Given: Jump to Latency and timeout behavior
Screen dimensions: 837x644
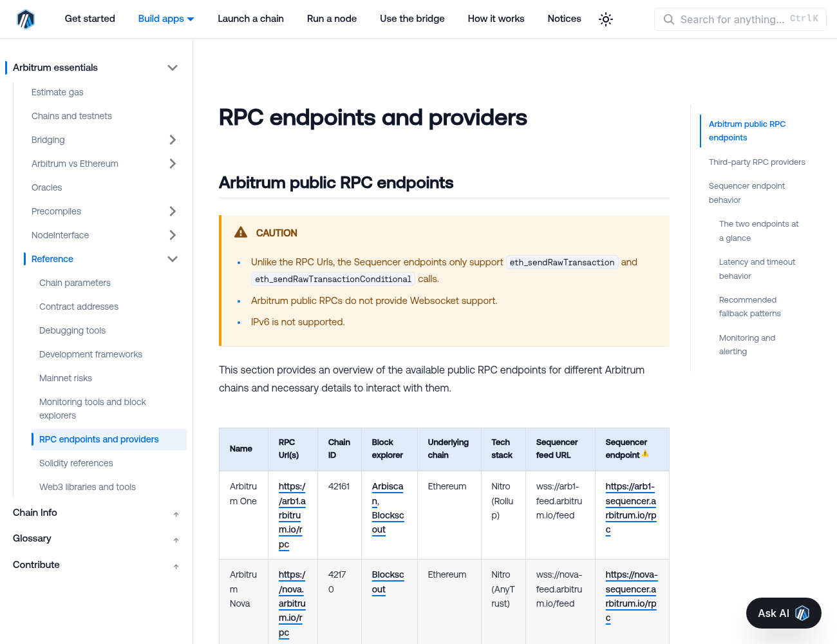Looking at the screenshot, I should [x=757, y=269].
